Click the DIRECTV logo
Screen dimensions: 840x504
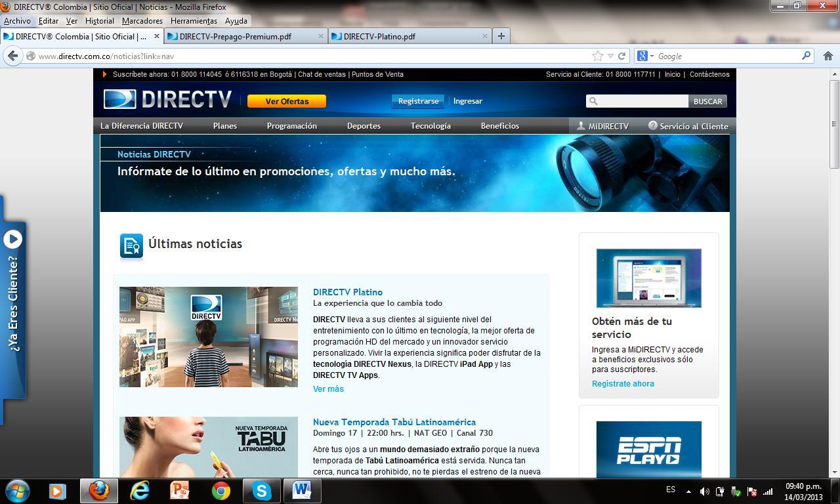click(x=168, y=99)
